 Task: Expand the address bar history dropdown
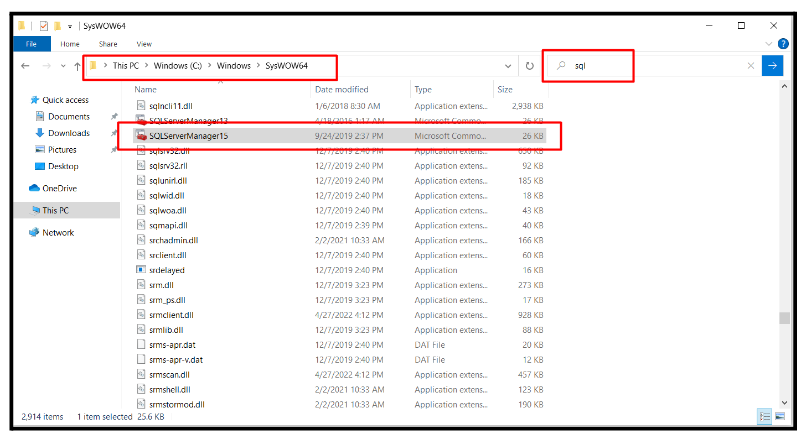click(508, 66)
